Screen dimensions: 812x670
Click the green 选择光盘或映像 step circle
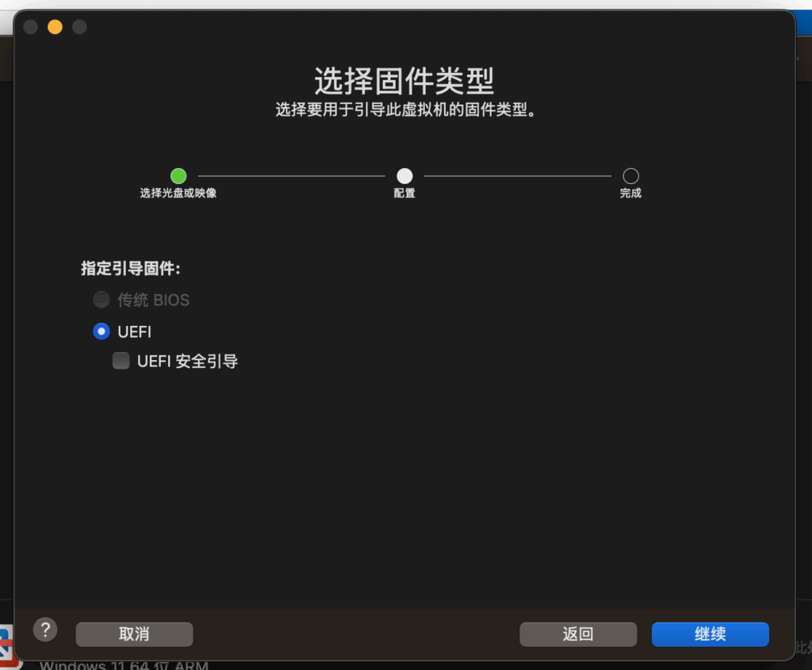click(178, 176)
